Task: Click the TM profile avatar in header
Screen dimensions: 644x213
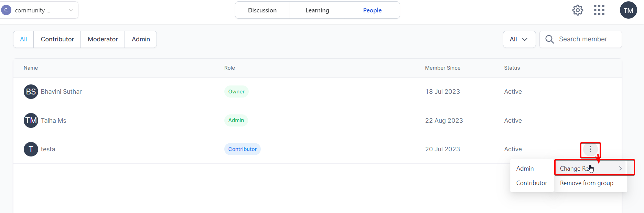Action: pyautogui.click(x=629, y=10)
